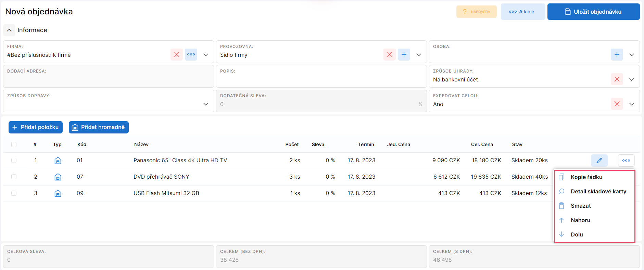Click Kód column header
Viewport: 644px width, 270px height.
(x=82, y=144)
